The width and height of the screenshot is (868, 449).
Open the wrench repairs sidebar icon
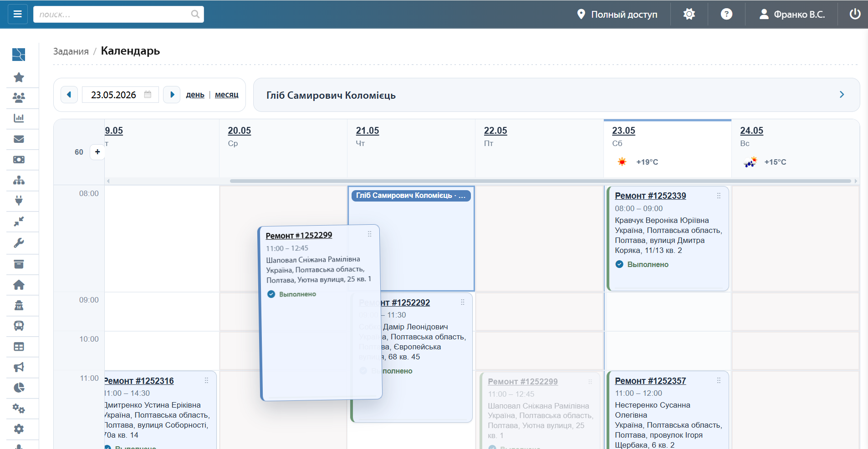point(19,242)
